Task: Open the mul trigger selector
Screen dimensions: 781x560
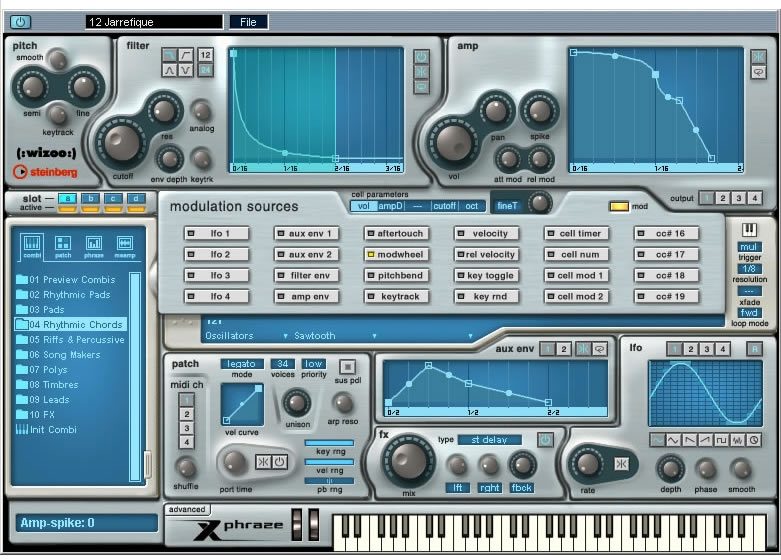Action: [x=749, y=247]
